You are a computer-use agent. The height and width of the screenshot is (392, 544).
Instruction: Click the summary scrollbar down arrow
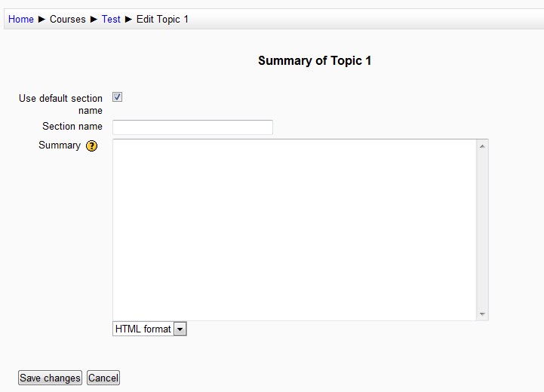482,314
